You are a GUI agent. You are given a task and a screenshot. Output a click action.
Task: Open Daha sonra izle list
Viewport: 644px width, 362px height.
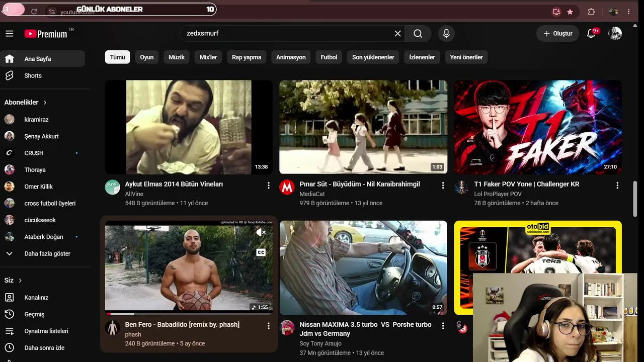point(42,348)
